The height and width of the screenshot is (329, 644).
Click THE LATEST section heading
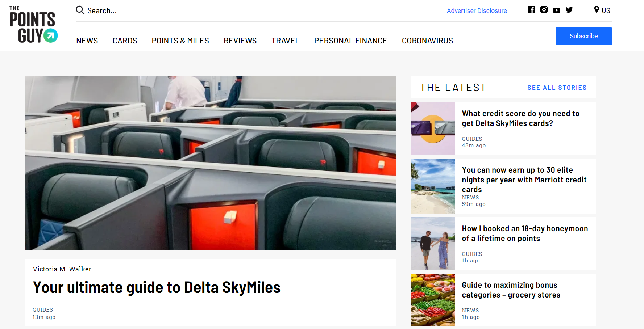(453, 88)
